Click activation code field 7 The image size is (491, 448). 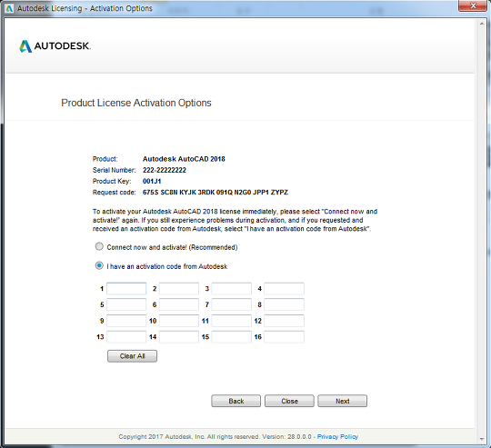coord(232,304)
